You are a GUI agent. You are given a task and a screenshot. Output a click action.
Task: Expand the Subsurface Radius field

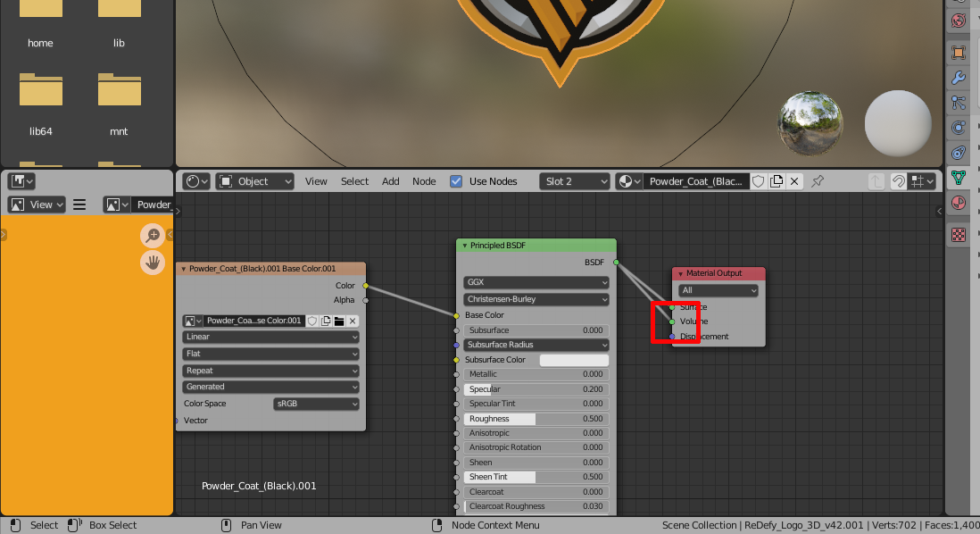point(536,345)
